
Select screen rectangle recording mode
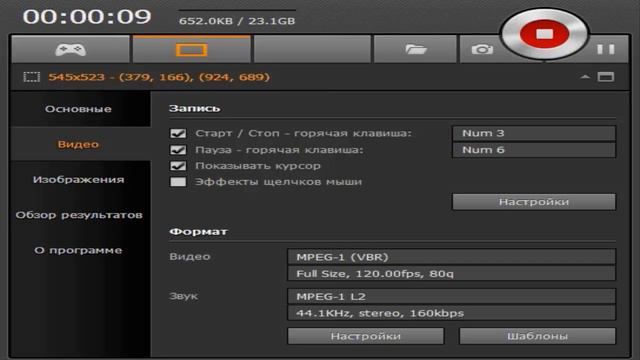(191, 49)
